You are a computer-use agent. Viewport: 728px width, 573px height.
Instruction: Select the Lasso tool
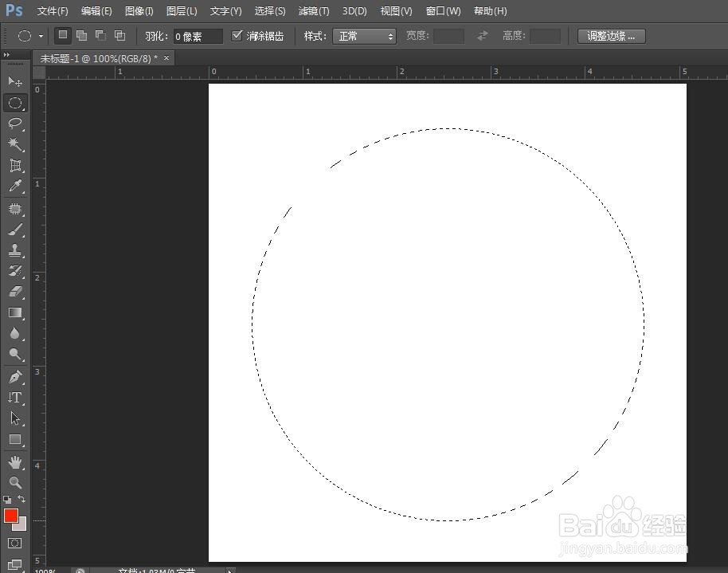(15, 124)
